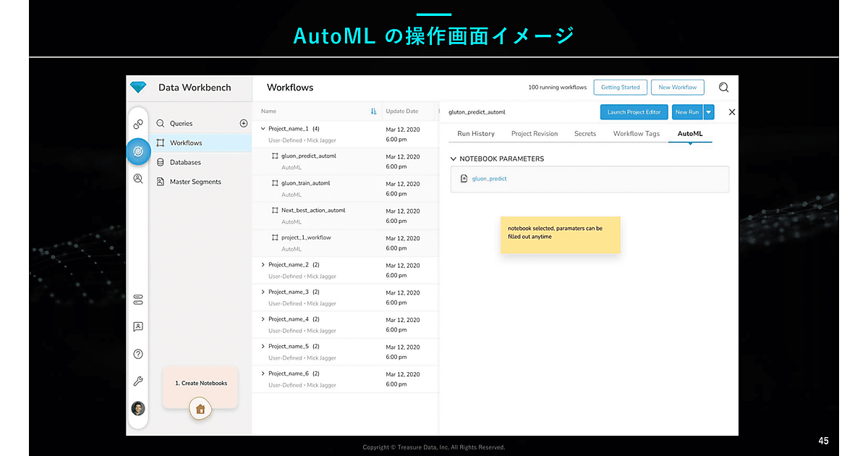Toggle the Name column sort order icon
Screen dimensions: 868x456
click(x=374, y=111)
